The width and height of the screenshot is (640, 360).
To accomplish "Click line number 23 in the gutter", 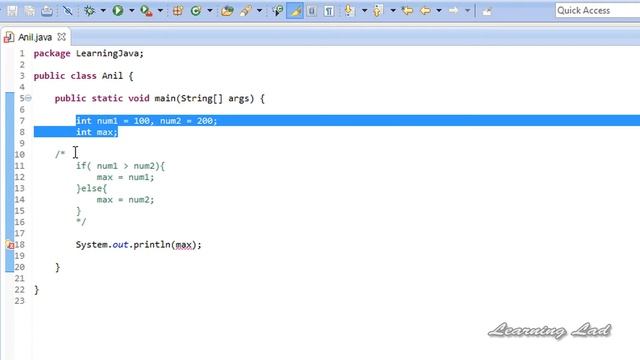I will [20, 301].
